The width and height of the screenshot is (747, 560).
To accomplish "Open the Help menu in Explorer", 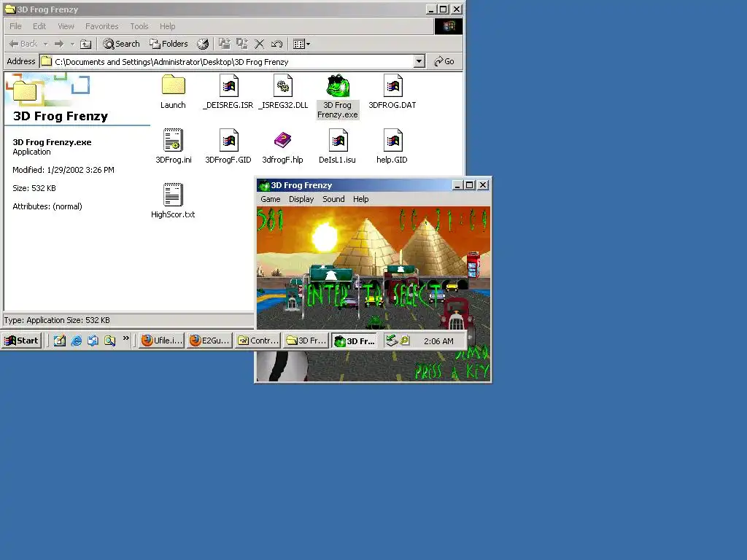I will pyautogui.click(x=167, y=26).
